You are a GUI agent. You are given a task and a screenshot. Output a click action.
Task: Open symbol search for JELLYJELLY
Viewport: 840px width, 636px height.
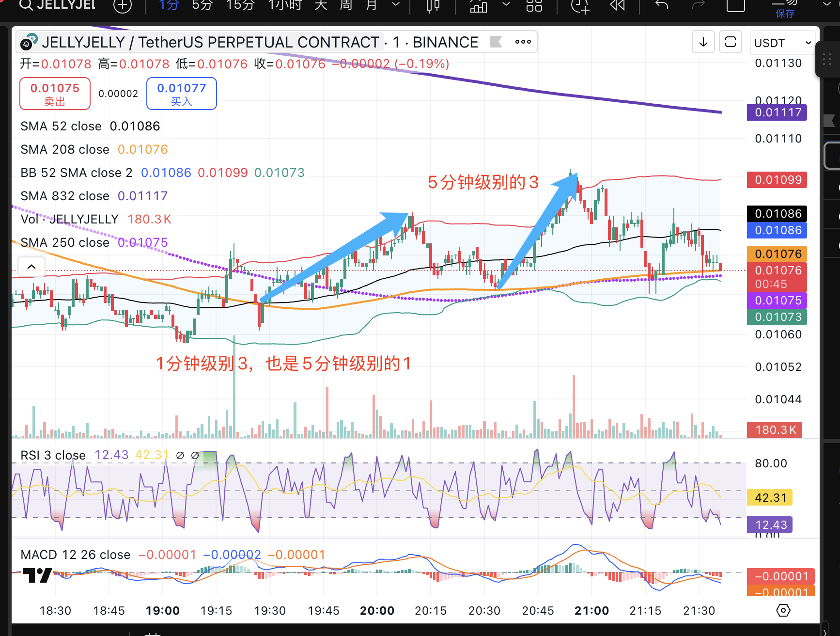[57, 5]
